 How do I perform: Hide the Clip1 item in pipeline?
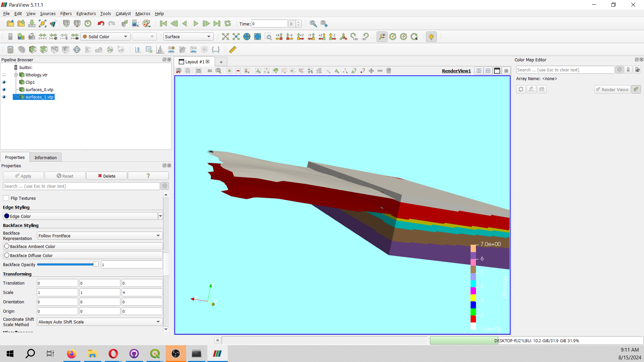pyautogui.click(x=4, y=82)
